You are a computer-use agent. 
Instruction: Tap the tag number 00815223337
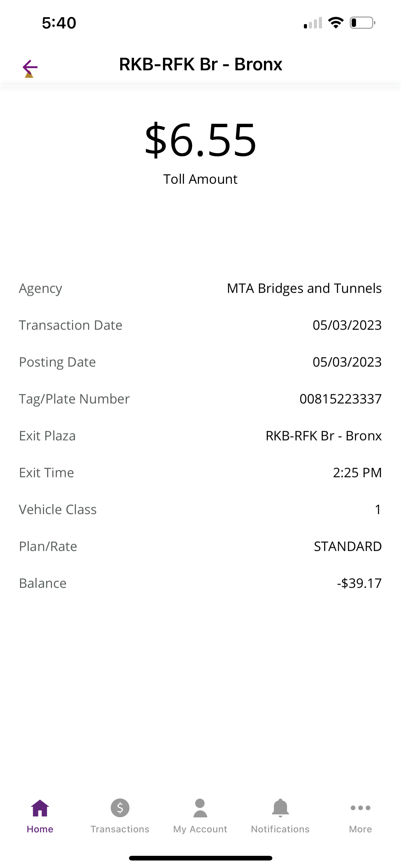(x=340, y=399)
